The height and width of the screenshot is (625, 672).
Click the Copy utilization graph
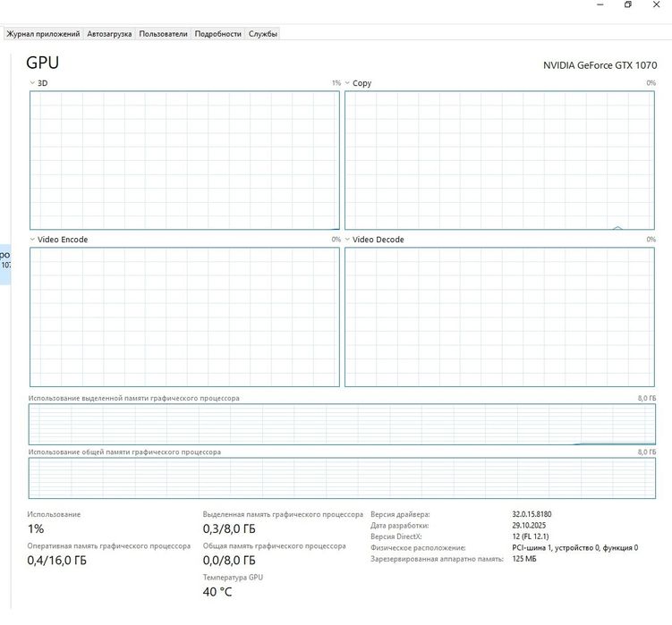tap(499, 160)
